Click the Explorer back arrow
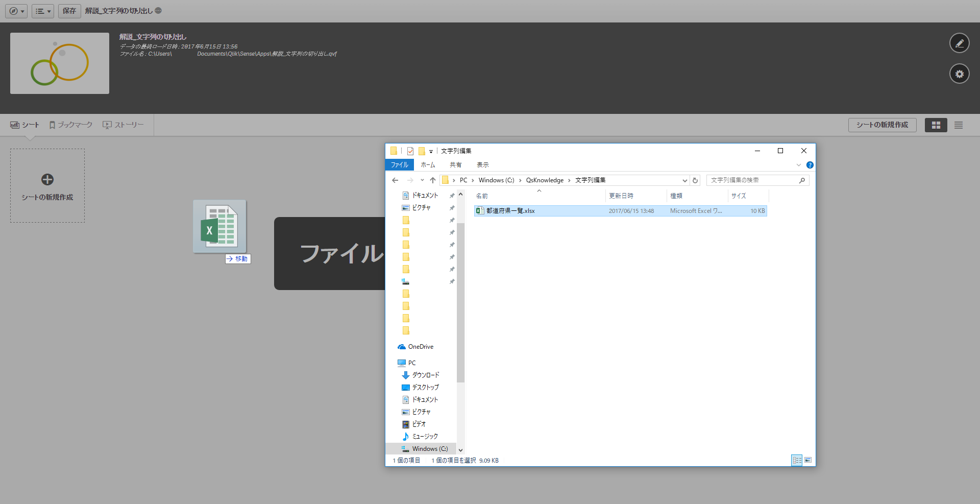980x504 pixels. pyautogui.click(x=395, y=180)
